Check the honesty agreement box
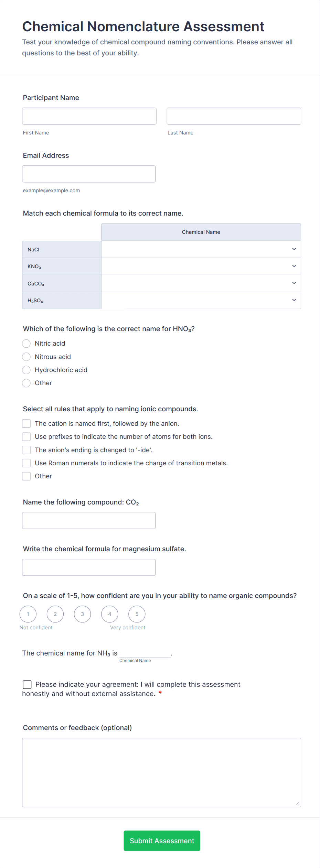 tap(27, 684)
